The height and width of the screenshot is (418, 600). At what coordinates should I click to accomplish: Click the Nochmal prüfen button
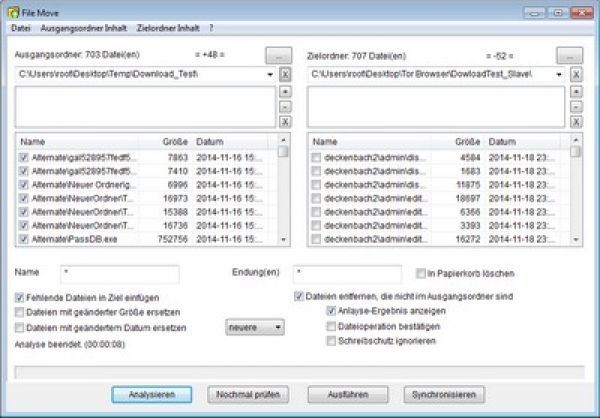(x=248, y=395)
